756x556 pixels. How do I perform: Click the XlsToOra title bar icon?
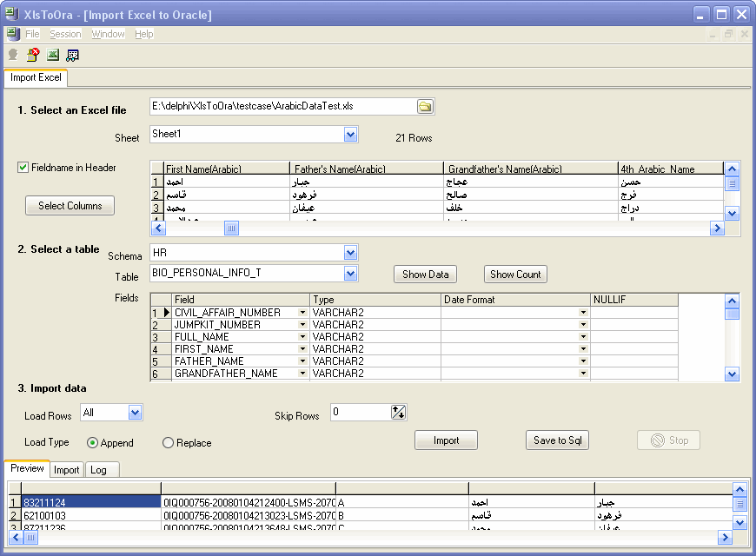(x=11, y=14)
